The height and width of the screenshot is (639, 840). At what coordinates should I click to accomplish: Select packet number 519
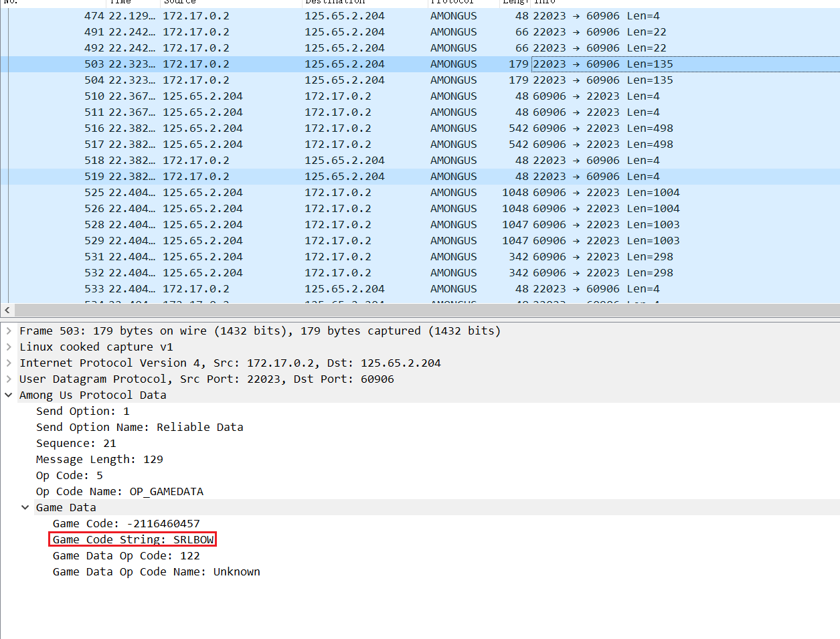pos(420,177)
